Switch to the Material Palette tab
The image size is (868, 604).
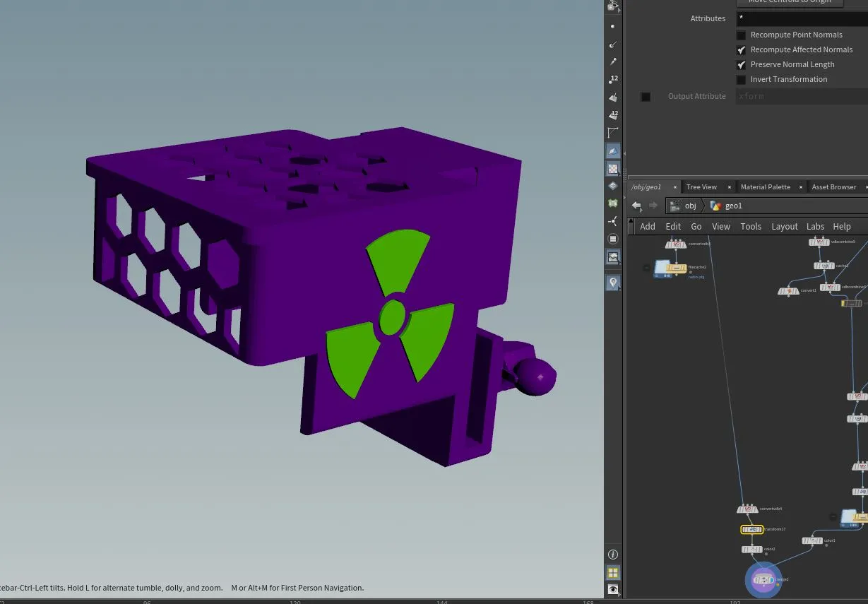click(x=766, y=186)
